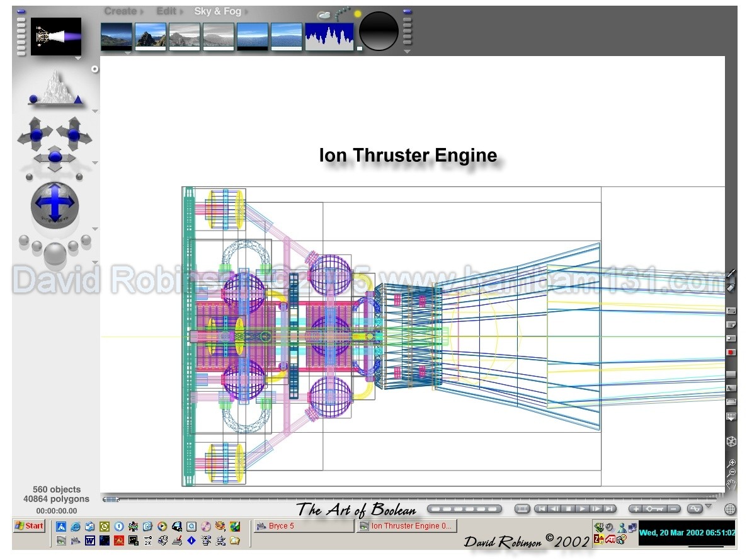This screenshot has height=560, width=747.
Task: Open the sky mode options triangle
Action: (x=127, y=53)
